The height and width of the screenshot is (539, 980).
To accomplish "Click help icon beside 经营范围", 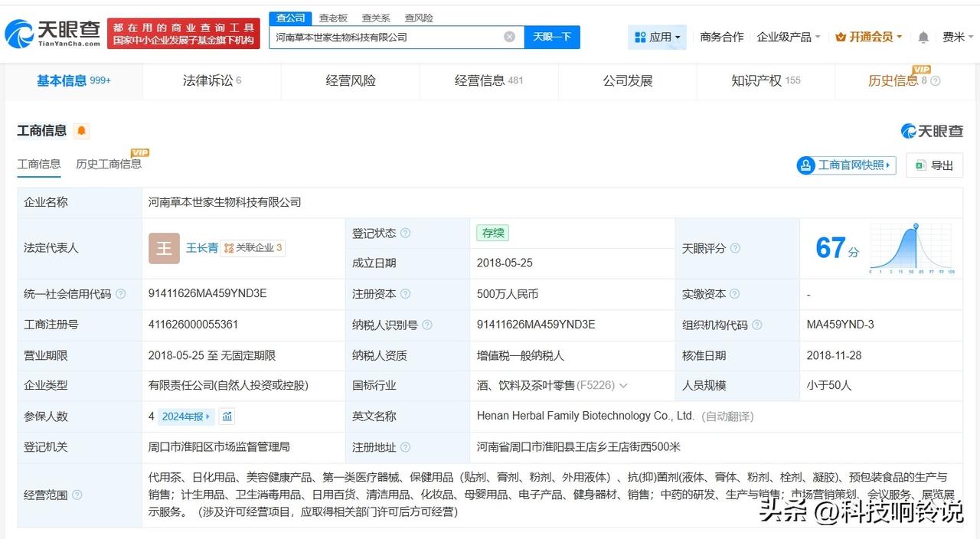I will [x=77, y=495].
